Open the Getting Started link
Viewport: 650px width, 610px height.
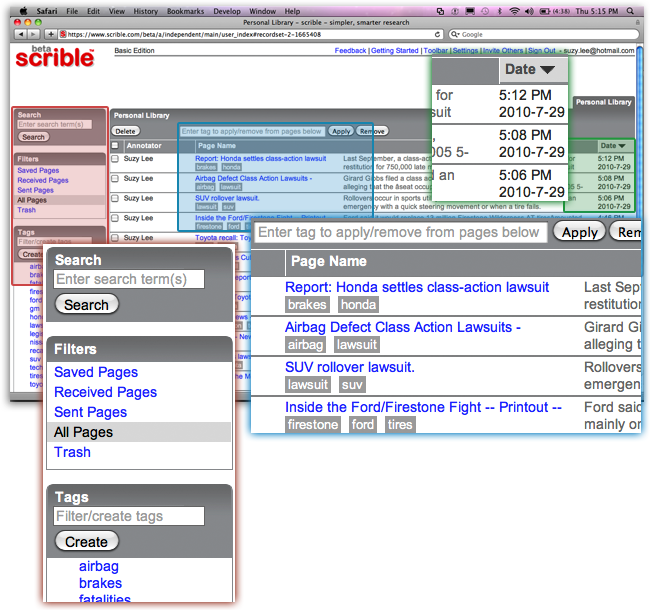pyautogui.click(x=395, y=51)
